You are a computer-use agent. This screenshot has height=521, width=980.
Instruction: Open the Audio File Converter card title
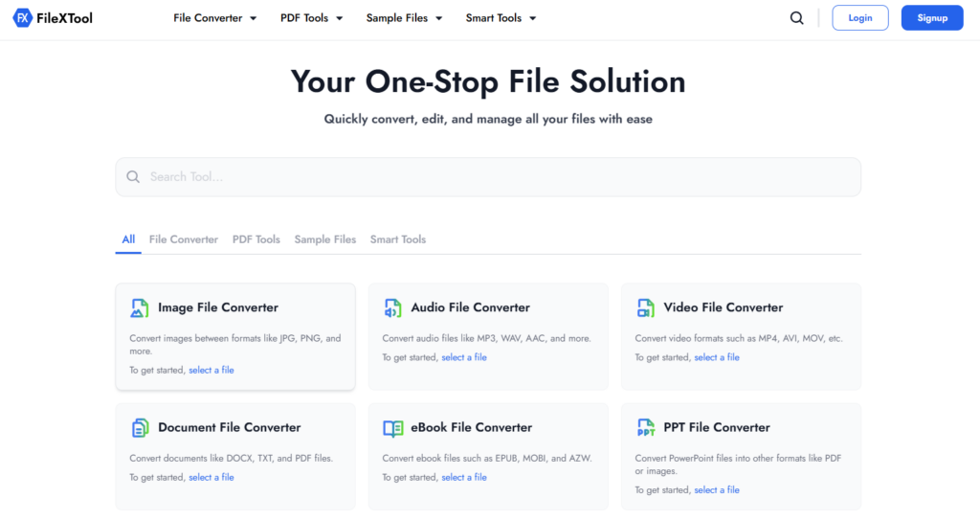point(470,307)
